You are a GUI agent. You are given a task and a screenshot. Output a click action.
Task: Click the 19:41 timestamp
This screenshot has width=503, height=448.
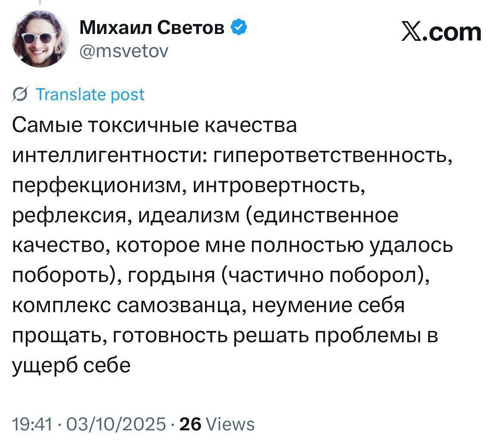32,424
